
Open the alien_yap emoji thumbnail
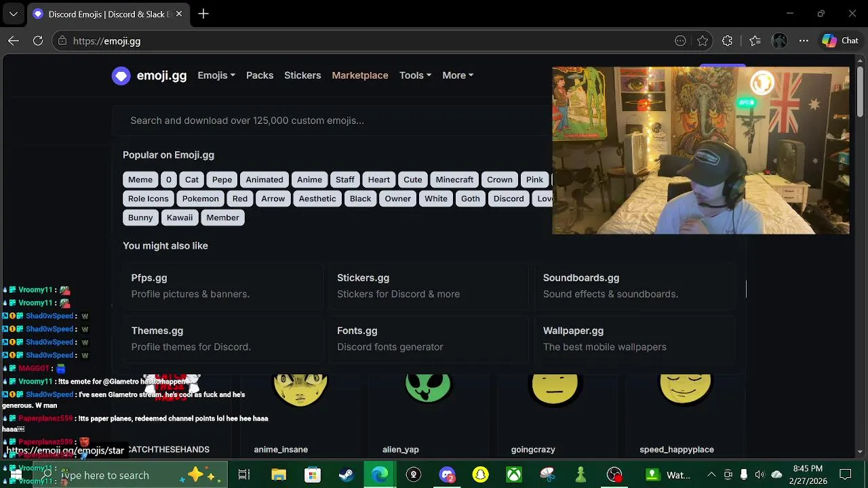click(428, 388)
